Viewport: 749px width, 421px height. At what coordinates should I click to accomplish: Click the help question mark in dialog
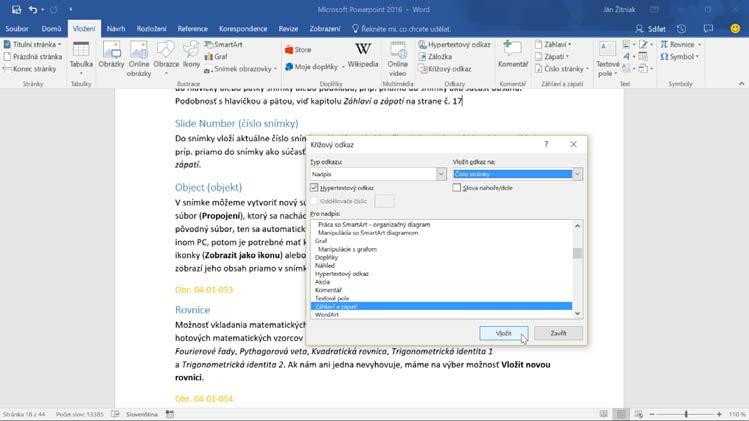click(x=546, y=144)
